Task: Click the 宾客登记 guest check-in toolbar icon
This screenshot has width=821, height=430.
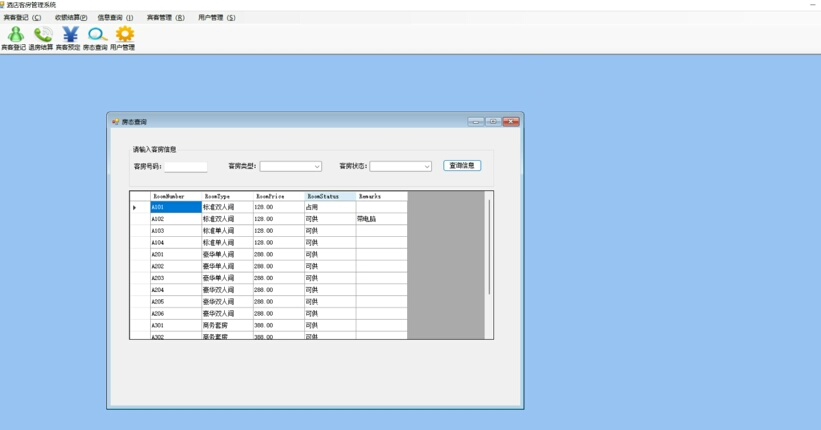Action: (14, 38)
